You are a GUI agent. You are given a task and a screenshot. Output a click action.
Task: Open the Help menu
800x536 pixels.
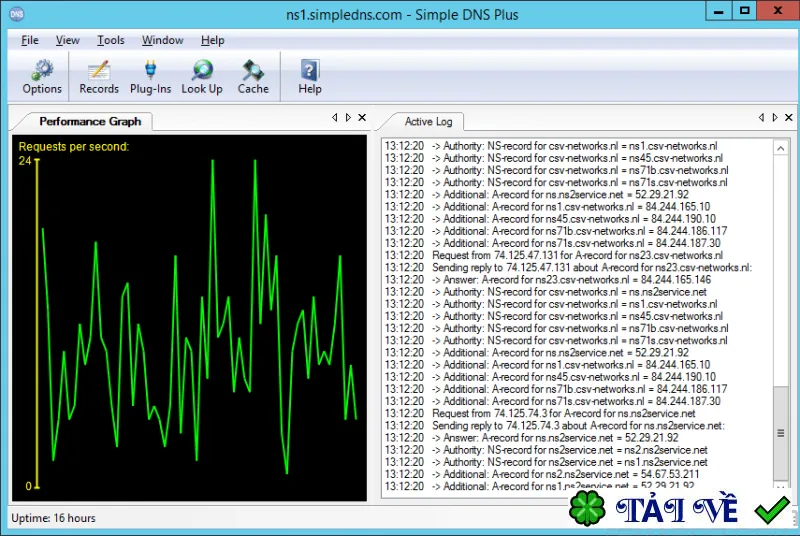[x=212, y=40]
